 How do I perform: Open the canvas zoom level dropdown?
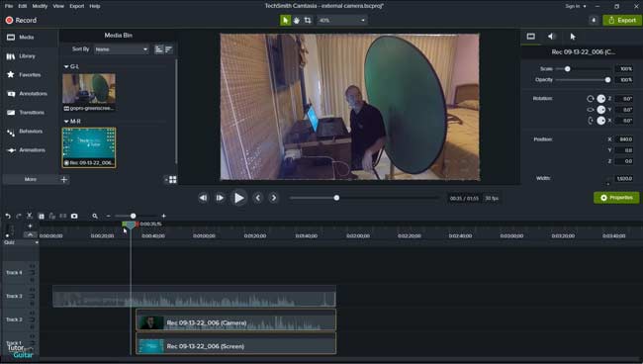point(342,20)
